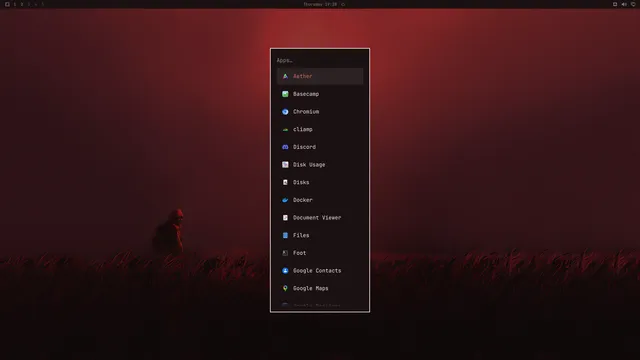Click the square tray icon left of volume
This screenshot has height=360, width=640.
615,4
